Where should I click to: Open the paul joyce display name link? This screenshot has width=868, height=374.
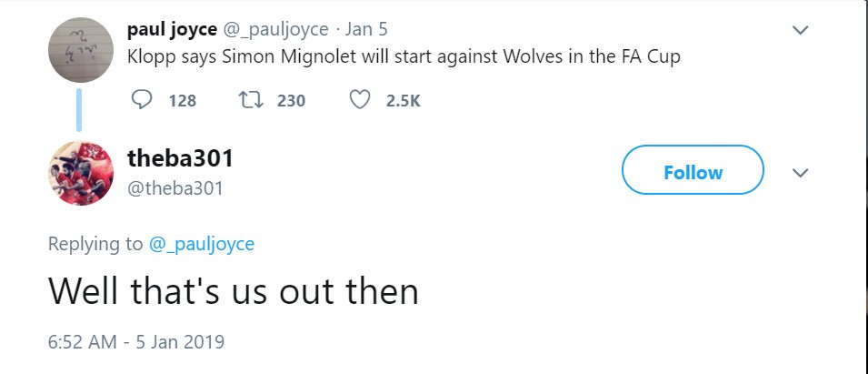point(172,29)
